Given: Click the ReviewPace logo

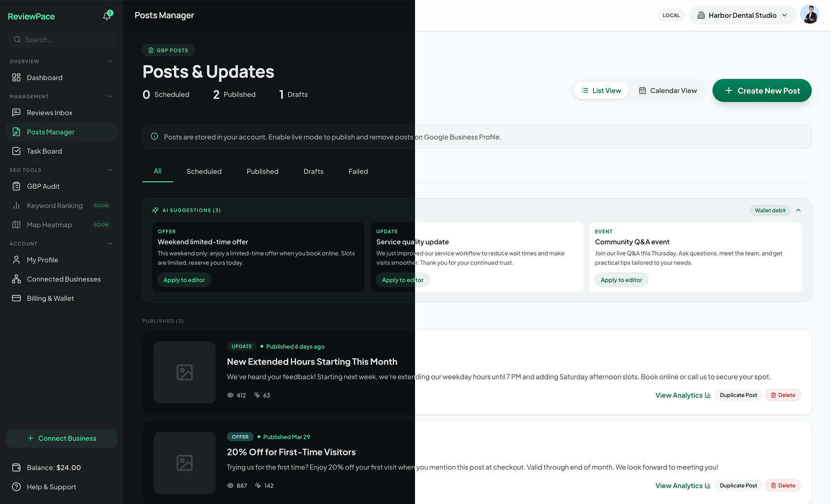Looking at the screenshot, I should click(x=31, y=16).
